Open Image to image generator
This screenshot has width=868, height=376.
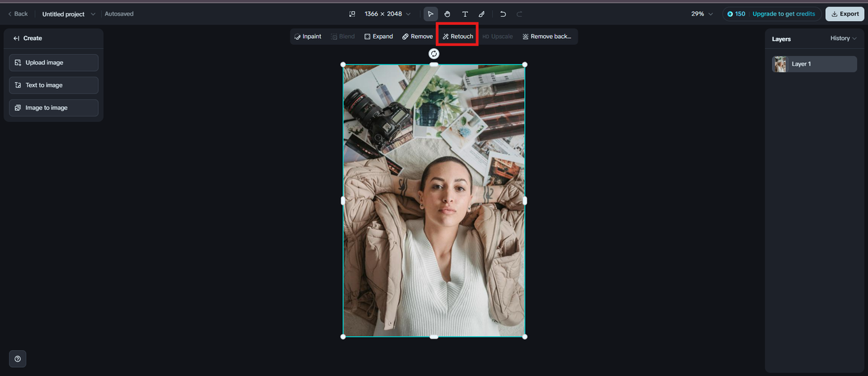54,108
